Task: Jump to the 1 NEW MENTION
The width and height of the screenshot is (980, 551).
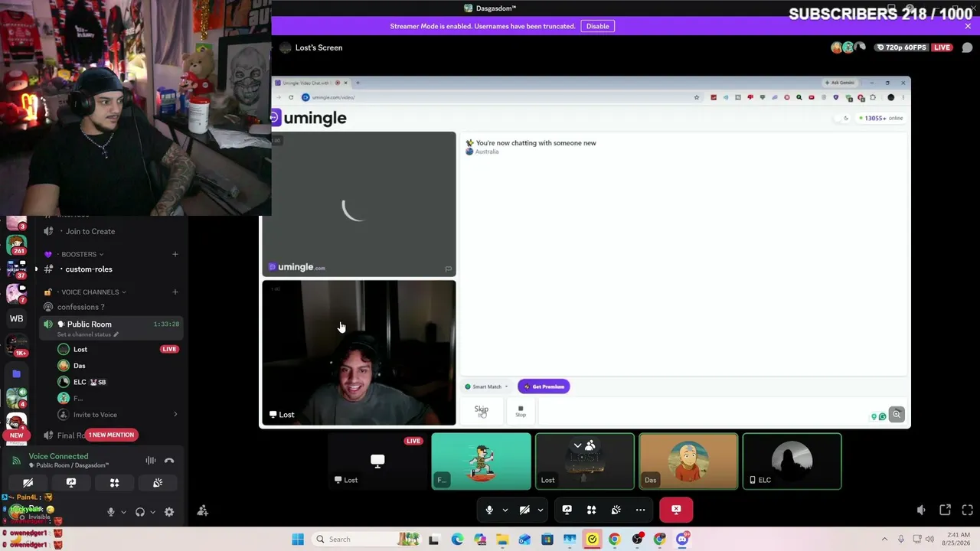Action: 111,435
